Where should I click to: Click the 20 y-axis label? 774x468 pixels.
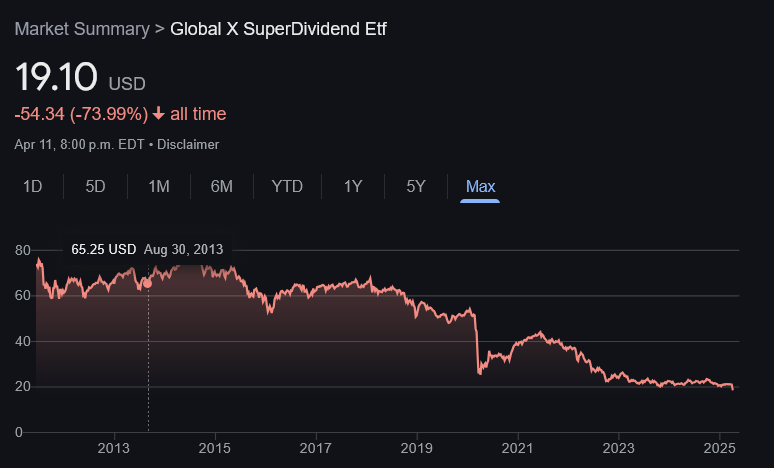coord(23,387)
